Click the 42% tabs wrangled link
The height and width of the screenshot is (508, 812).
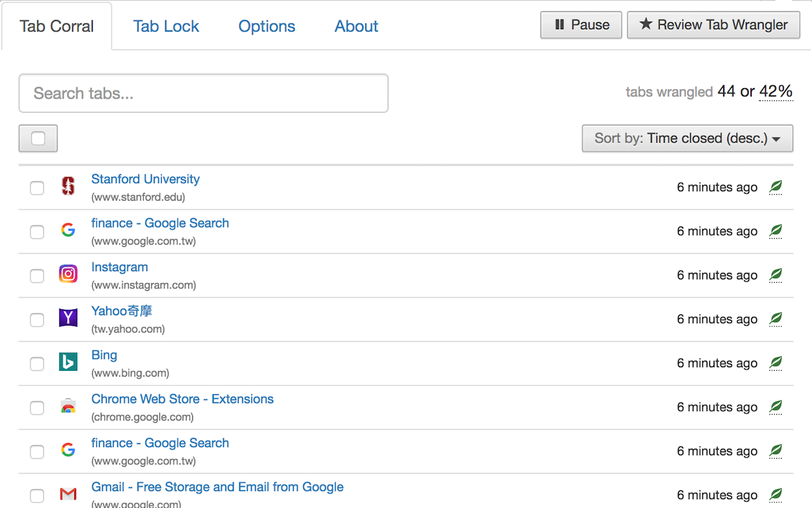pyautogui.click(x=775, y=91)
